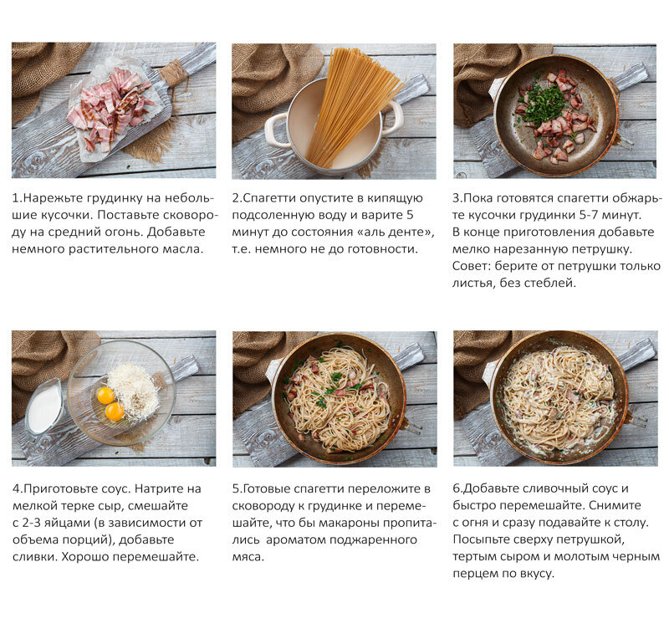Click the eggs and grated cheese bowl photo

click(x=114, y=398)
